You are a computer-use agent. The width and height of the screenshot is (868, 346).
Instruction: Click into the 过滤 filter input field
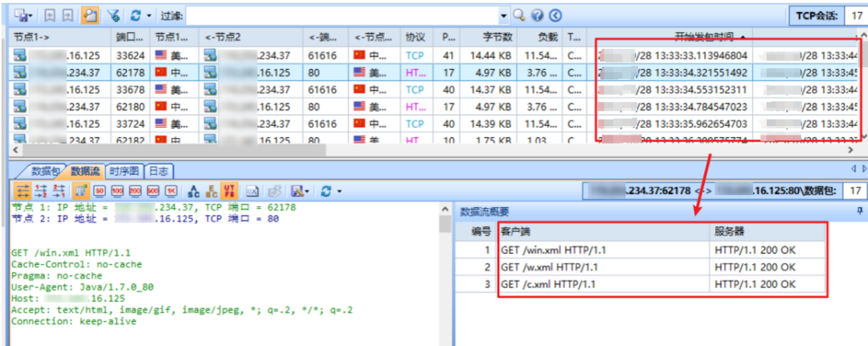click(342, 15)
